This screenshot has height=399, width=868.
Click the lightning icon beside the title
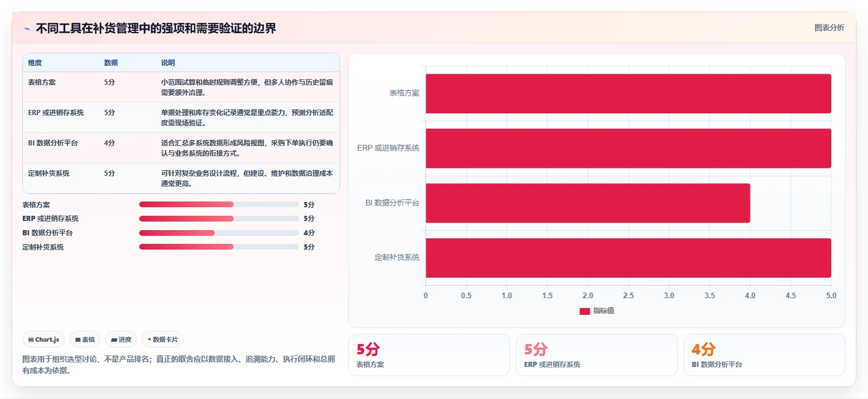click(x=27, y=29)
